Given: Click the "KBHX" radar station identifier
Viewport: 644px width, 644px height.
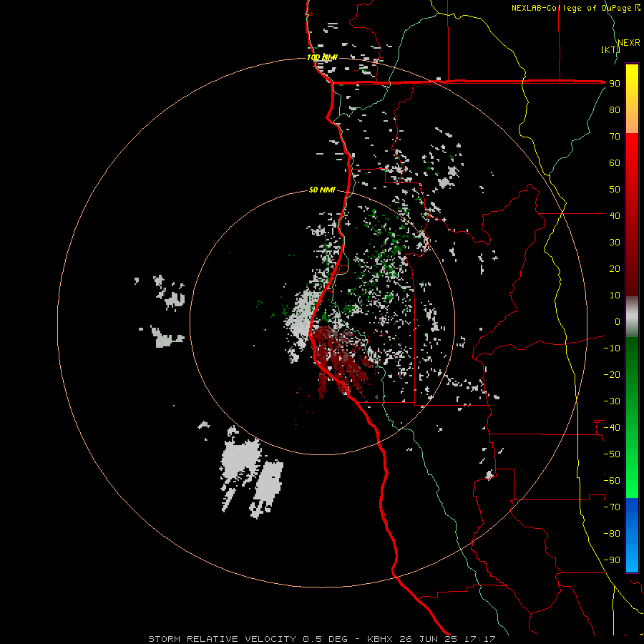Looking at the screenshot, I should coord(380,639).
